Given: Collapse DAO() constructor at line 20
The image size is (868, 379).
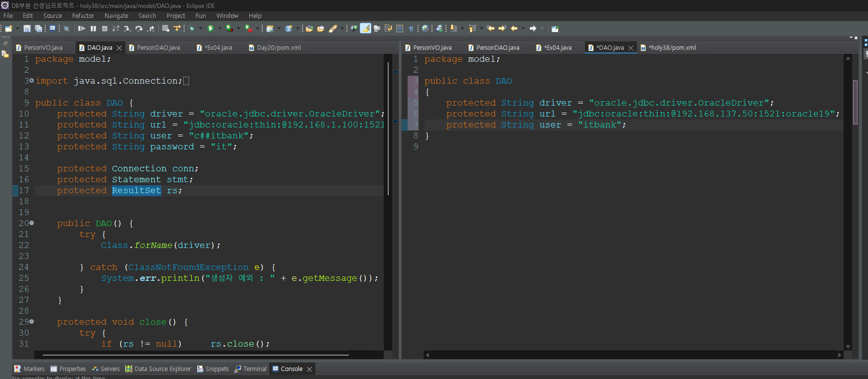Looking at the screenshot, I should click(x=32, y=223).
